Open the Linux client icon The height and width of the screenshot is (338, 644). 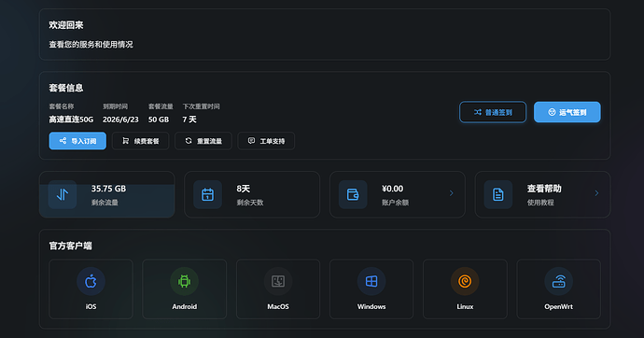pos(465,281)
